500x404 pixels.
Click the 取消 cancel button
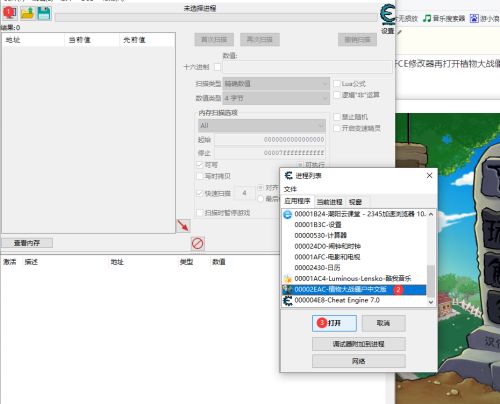pyautogui.click(x=383, y=323)
